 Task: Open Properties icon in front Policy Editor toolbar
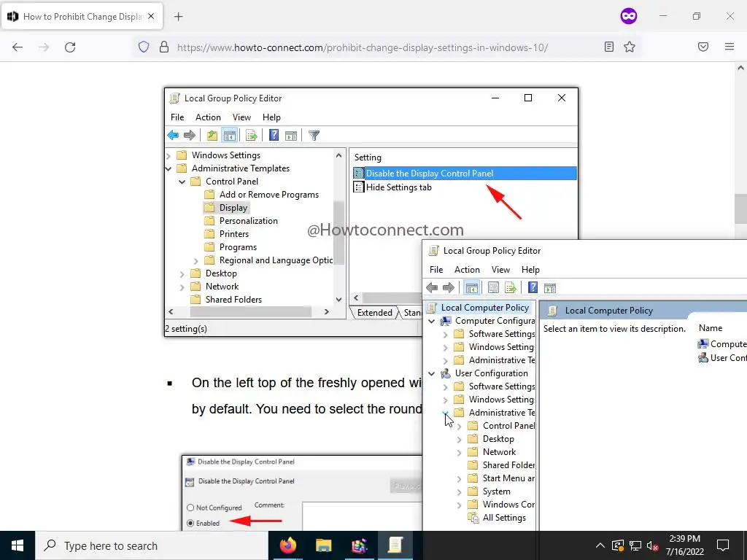pyautogui.click(x=494, y=287)
